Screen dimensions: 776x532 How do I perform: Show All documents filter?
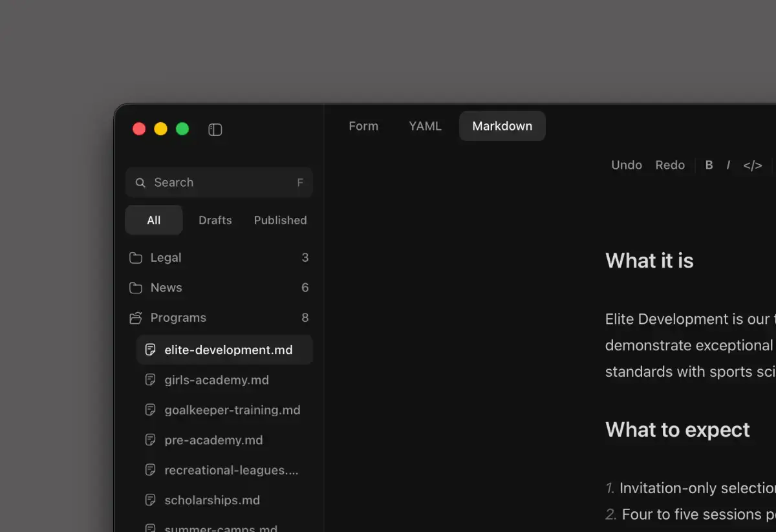click(x=154, y=220)
